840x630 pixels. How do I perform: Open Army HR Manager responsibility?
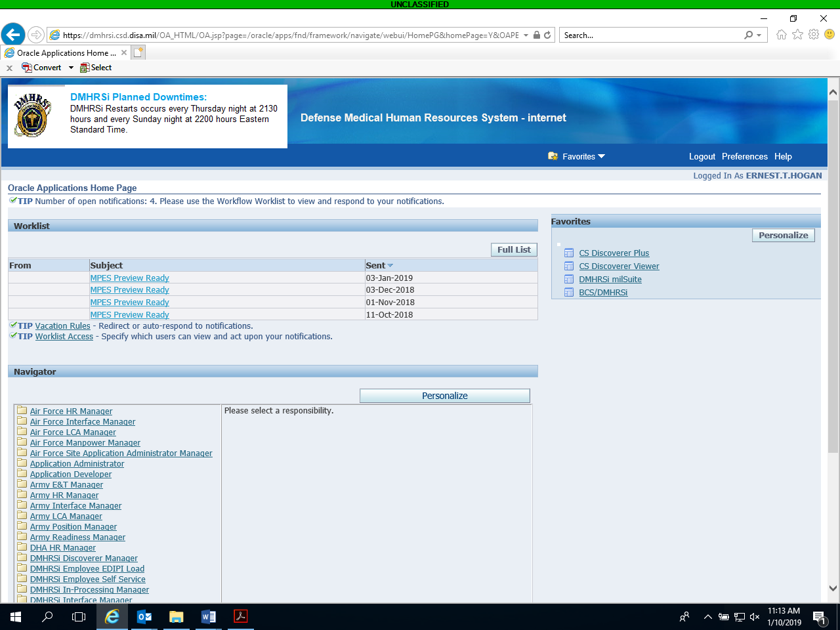click(64, 495)
